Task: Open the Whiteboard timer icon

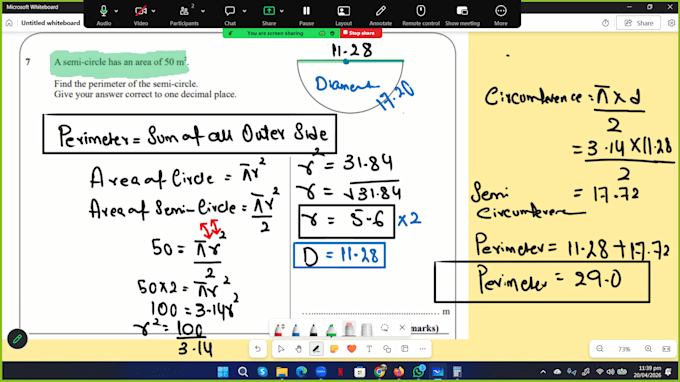Action: coord(605,23)
